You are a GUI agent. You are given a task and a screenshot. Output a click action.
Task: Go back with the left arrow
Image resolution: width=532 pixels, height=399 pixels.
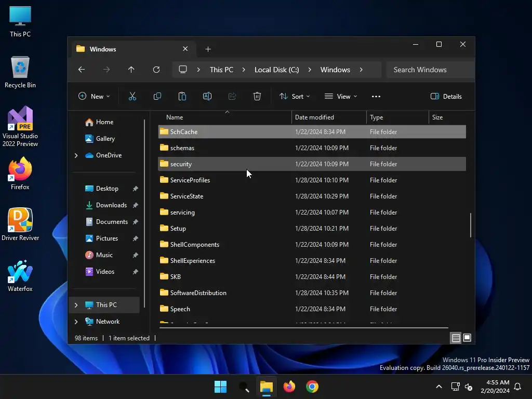pos(82,70)
